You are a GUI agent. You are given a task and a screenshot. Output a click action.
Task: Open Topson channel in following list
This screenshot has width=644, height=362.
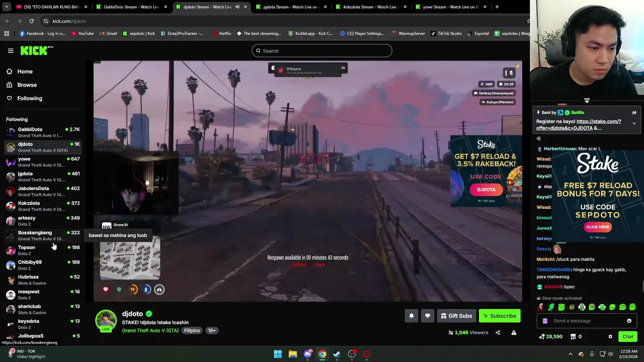(43, 250)
